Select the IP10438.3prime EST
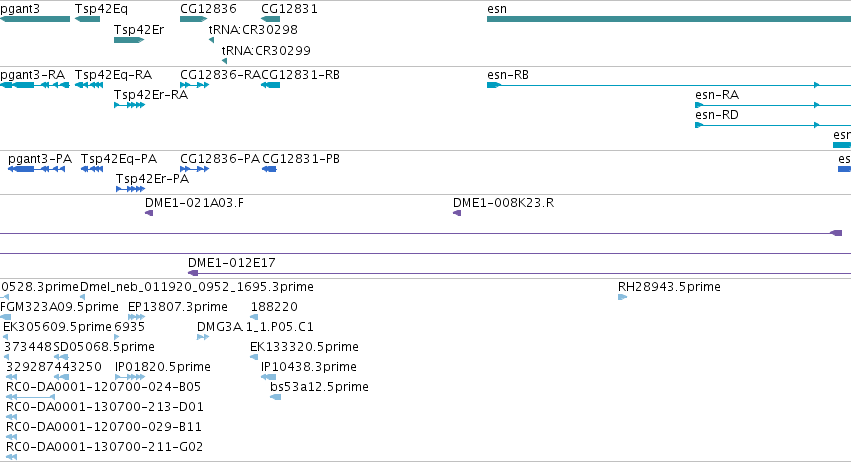The image size is (851, 462). pyautogui.click(x=269, y=377)
